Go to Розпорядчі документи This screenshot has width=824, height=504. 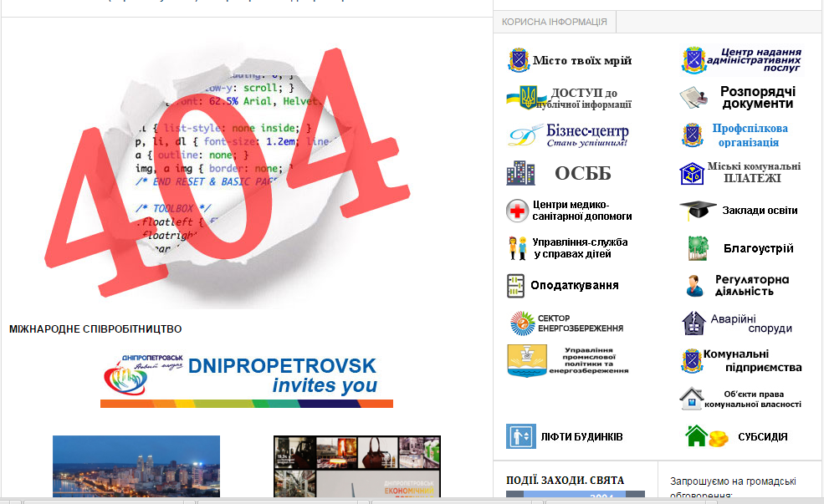point(756,98)
